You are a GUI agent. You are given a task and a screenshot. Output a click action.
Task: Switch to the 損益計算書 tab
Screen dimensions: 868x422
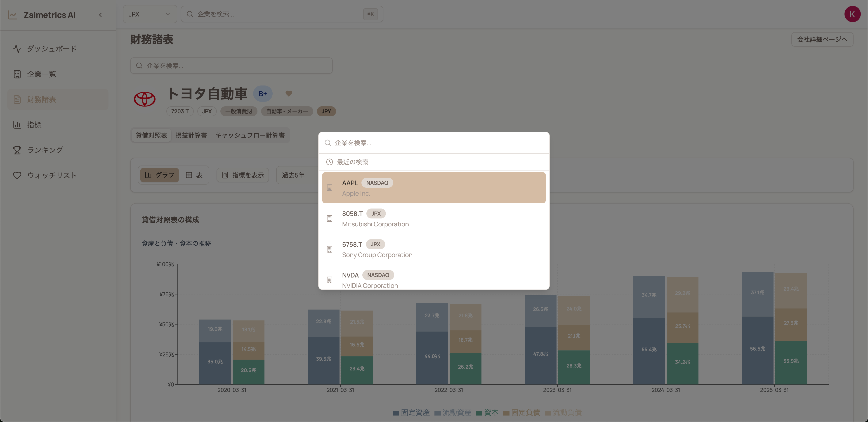point(191,135)
